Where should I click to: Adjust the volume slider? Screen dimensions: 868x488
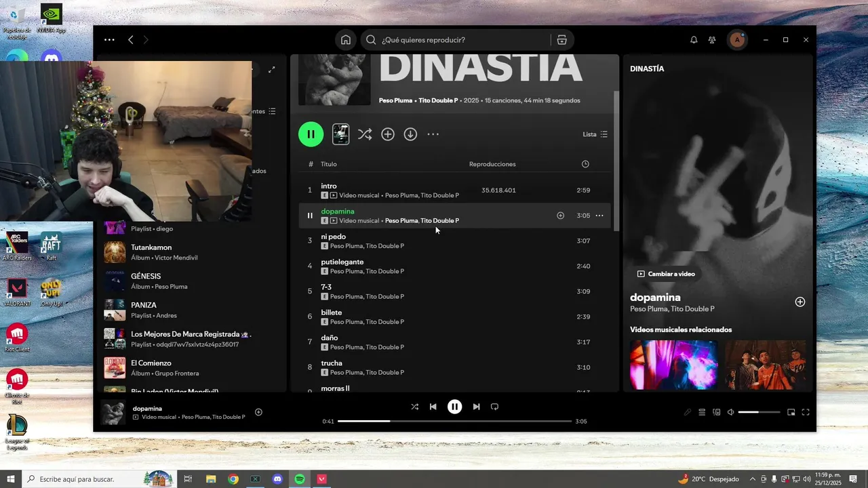pos(759,412)
